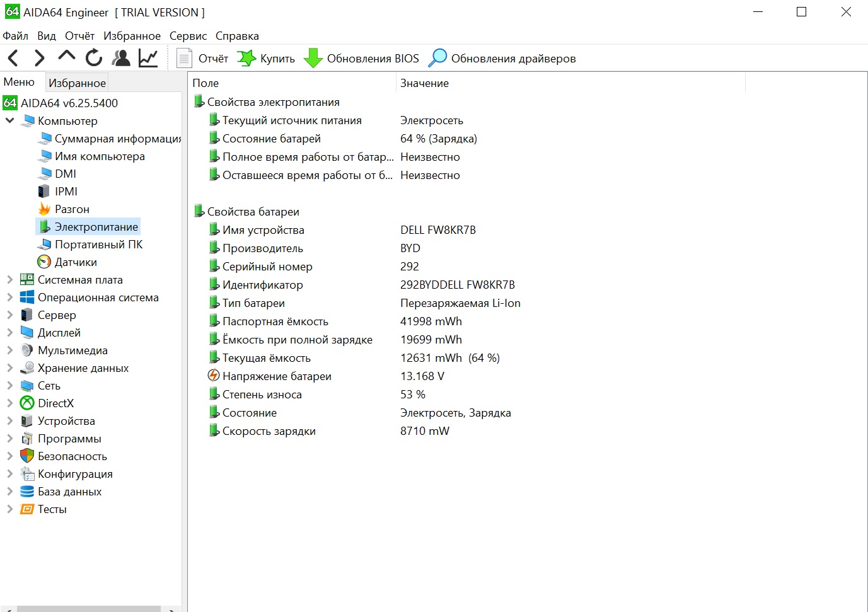This screenshot has height=612, width=868.
Task: Click the Устройства icon
Action: [x=27, y=420]
